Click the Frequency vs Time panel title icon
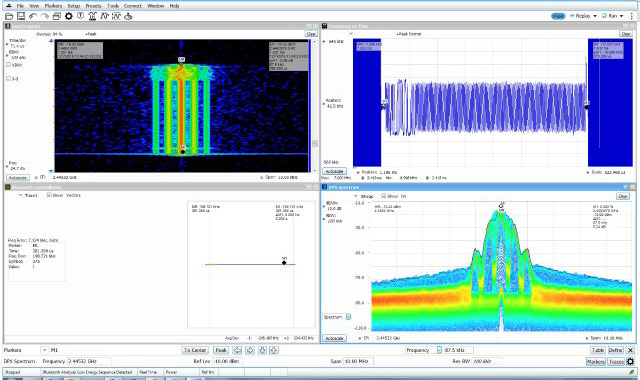The width and height of the screenshot is (640, 380). tap(324, 26)
